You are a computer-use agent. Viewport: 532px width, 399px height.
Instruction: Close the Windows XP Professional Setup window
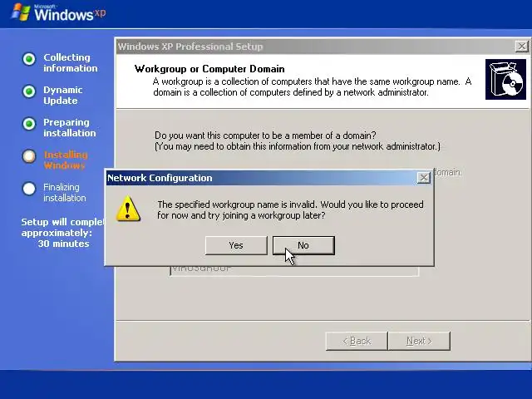coord(521,47)
